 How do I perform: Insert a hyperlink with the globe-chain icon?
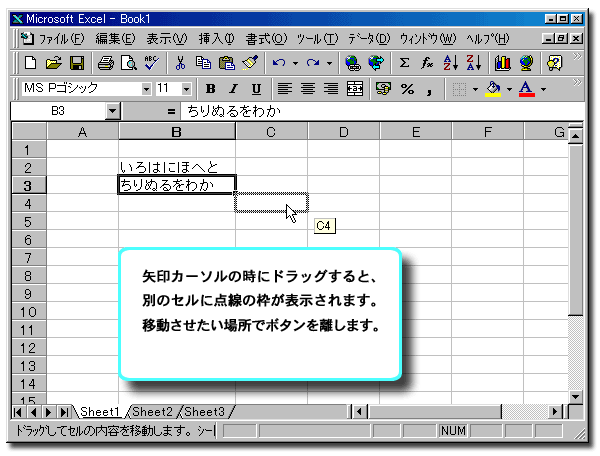353,63
